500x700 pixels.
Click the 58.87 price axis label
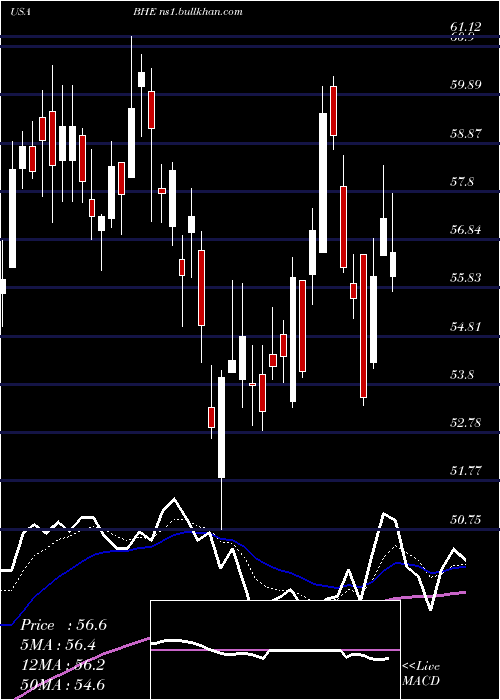tap(466, 133)
